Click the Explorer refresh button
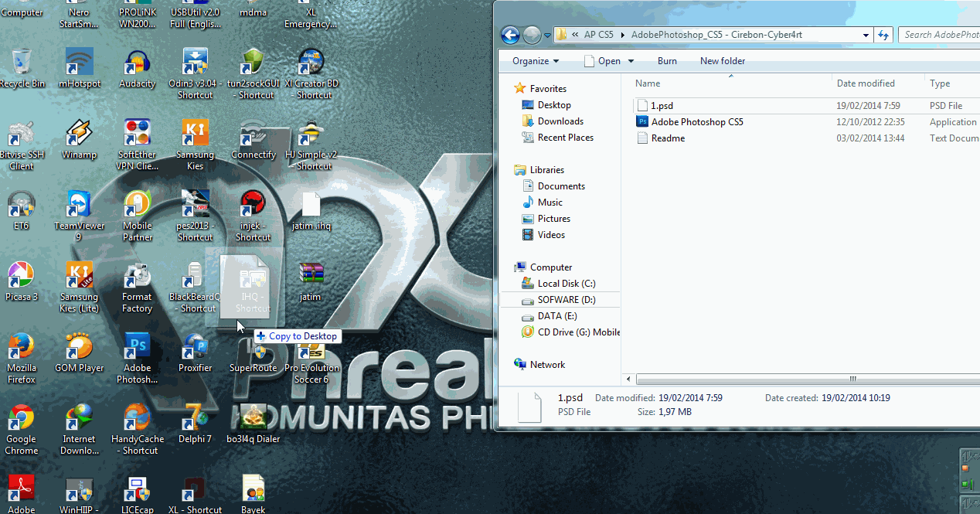980x514 pixels. 884,35
